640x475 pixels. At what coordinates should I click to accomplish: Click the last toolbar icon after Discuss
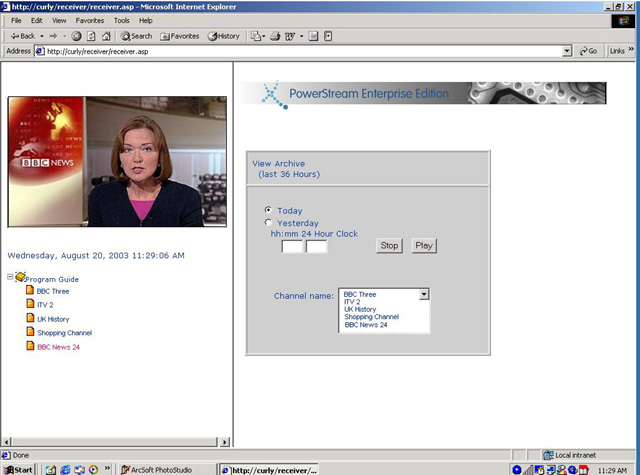point(328,36)
